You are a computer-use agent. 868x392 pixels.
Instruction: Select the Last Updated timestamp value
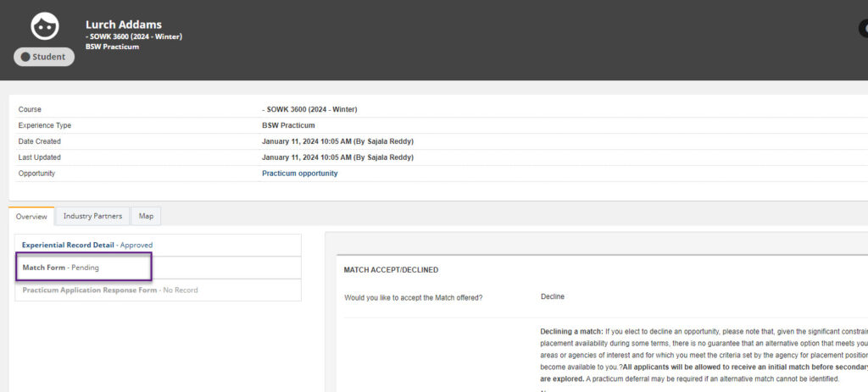coord(337,157)
